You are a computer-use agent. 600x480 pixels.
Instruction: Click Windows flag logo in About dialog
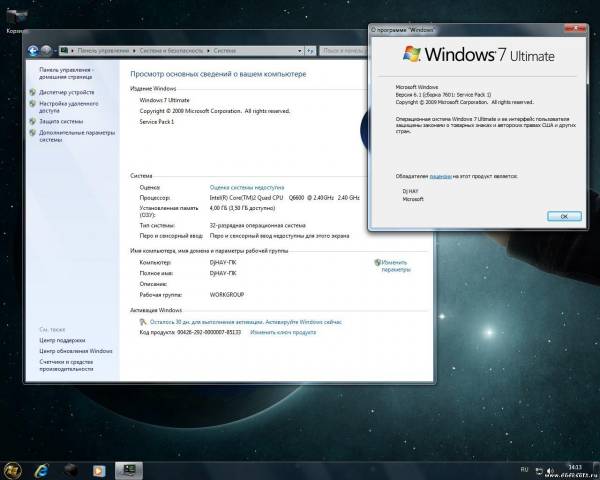tap(412, 54)
